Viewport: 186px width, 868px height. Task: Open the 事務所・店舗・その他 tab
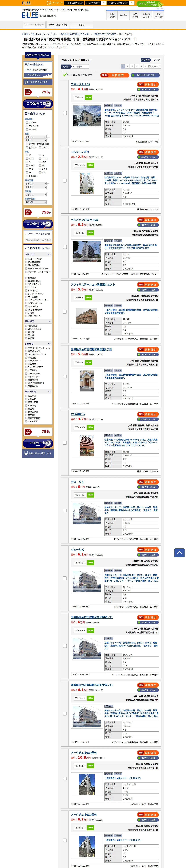coord(58,25)
